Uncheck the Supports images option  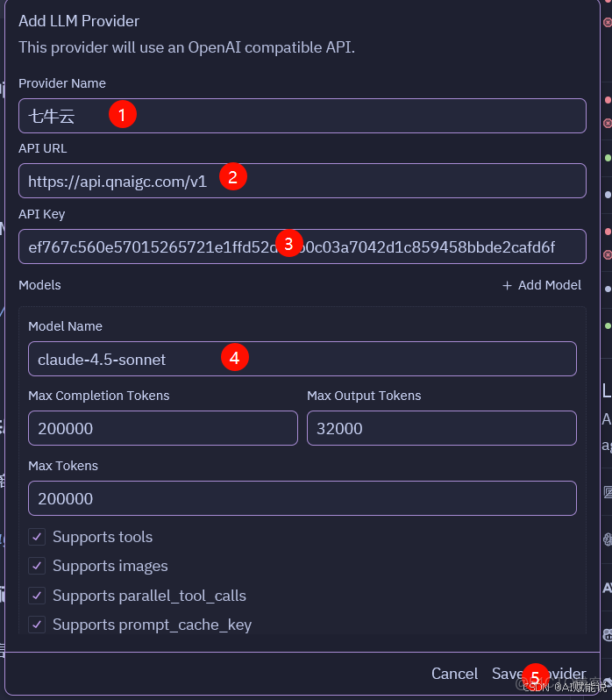coord(37,566)
